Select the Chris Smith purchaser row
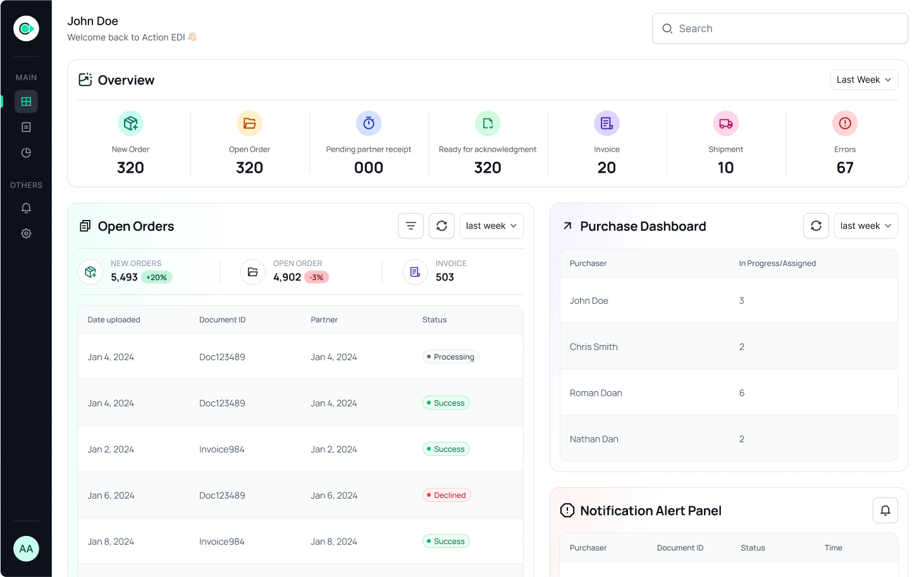Screen dimensions: 924x577 point(729,346)
